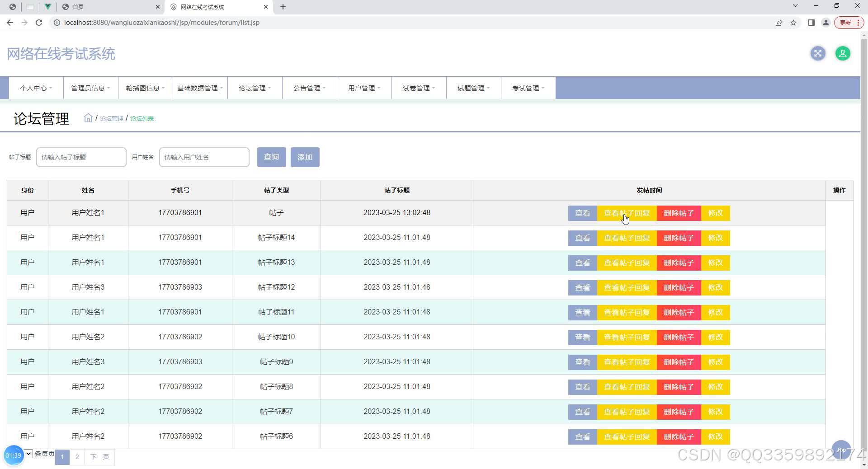Click 查看帖子回复 for the 13:02:48 post
Image resolution: width=868 pixels, height=469 pixels.
point(627,213)
